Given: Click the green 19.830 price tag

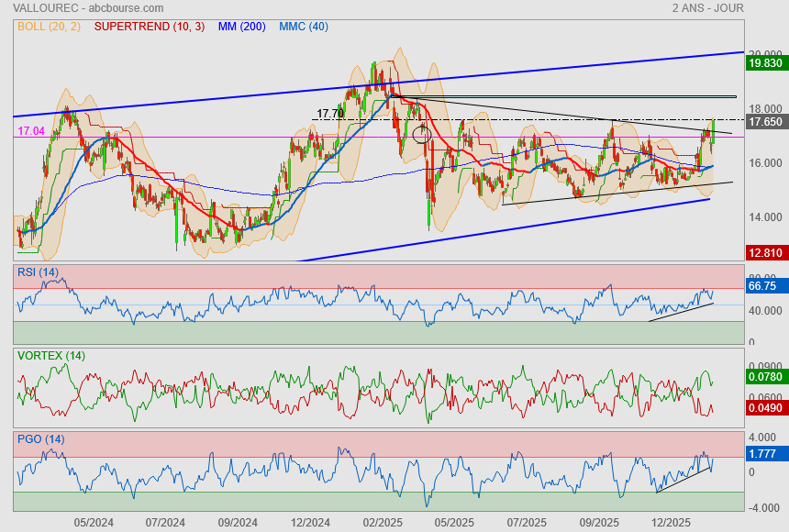Looking at the screenshot, I should [765, 63].
